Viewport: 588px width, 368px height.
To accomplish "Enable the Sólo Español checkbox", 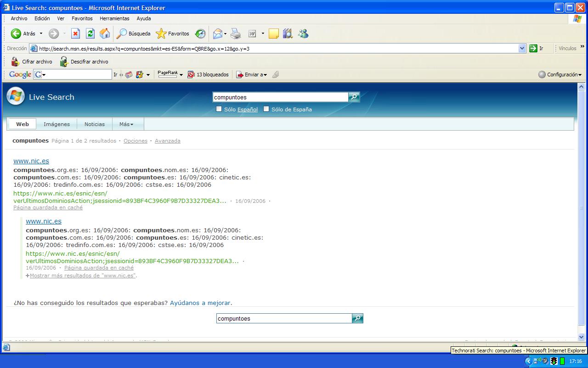I will click(219, 109).
